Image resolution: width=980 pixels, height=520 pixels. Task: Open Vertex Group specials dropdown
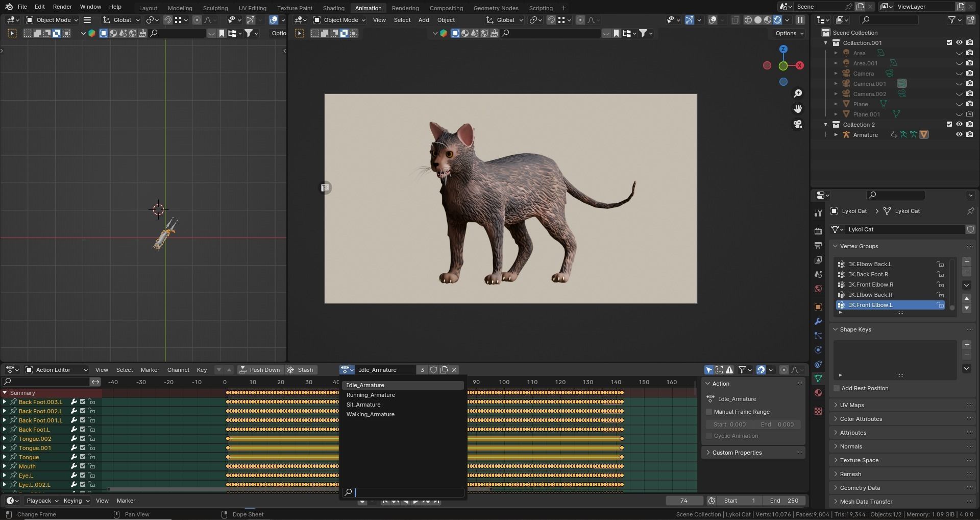pyautogui.click(x=967, y=285)
